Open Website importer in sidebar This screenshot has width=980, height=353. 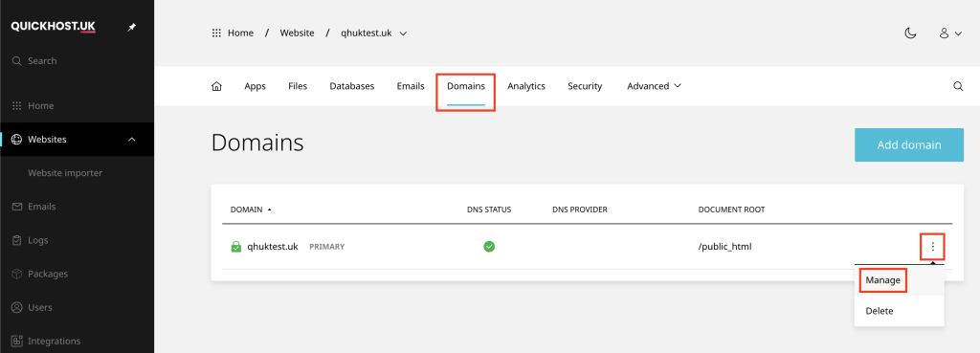pyautogui.click(x=65, y=172)
